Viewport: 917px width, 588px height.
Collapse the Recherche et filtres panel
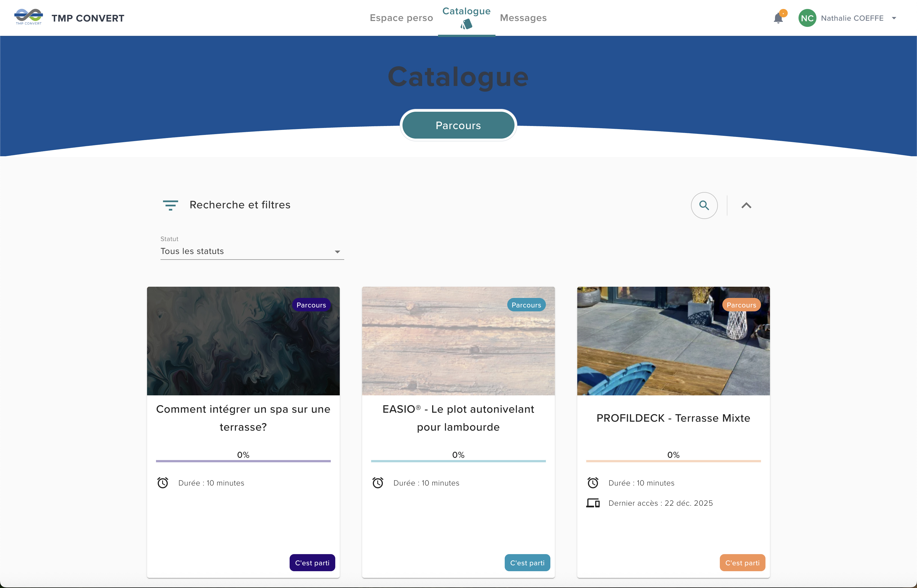click(746, 206)
